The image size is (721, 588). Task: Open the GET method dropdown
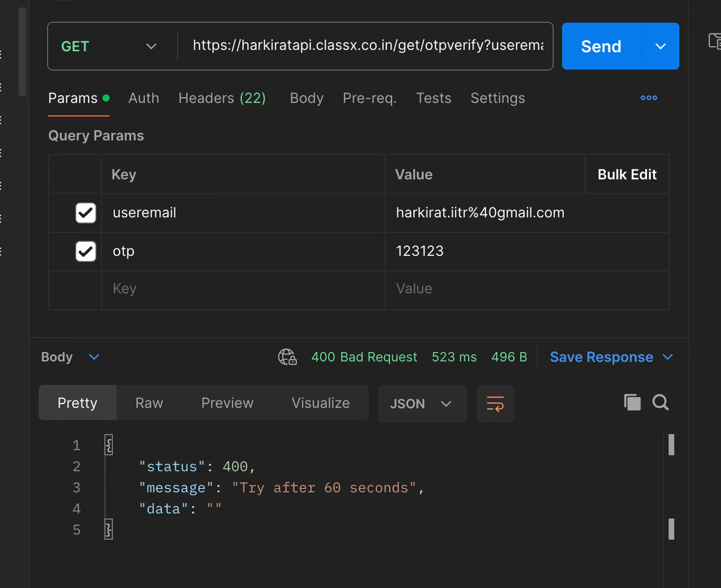click(x=109, y=46)
